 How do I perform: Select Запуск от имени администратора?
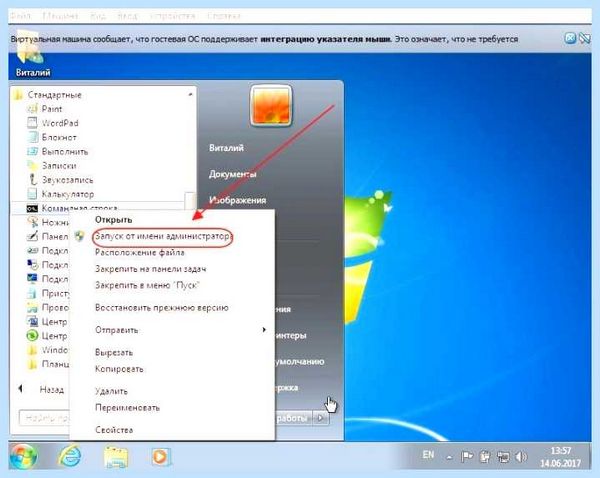pos(162,236)
